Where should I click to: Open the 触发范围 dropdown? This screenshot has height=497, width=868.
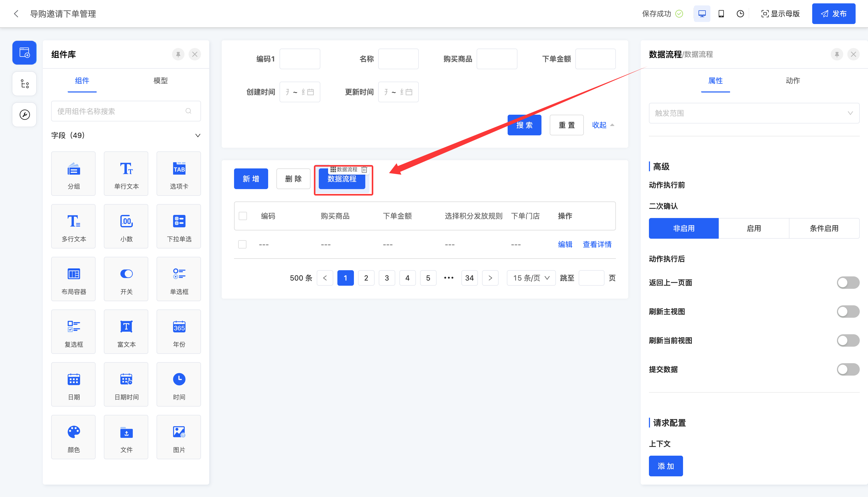754,113
